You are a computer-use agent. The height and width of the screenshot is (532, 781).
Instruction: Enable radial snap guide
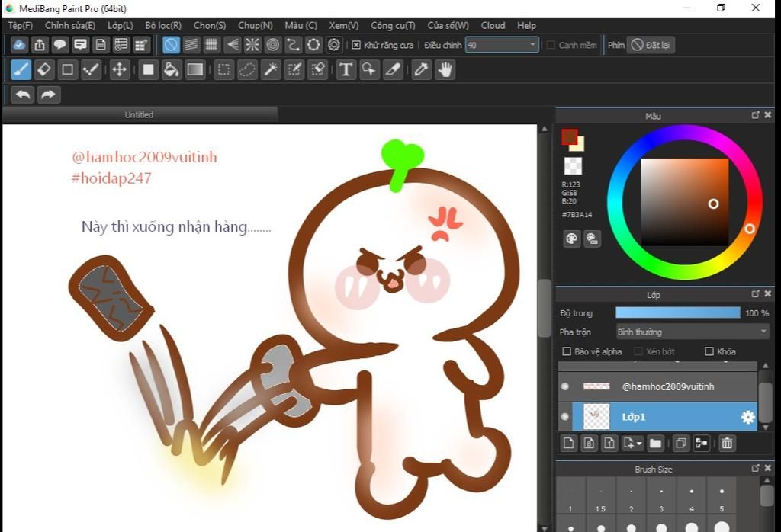tap(252, 45)
